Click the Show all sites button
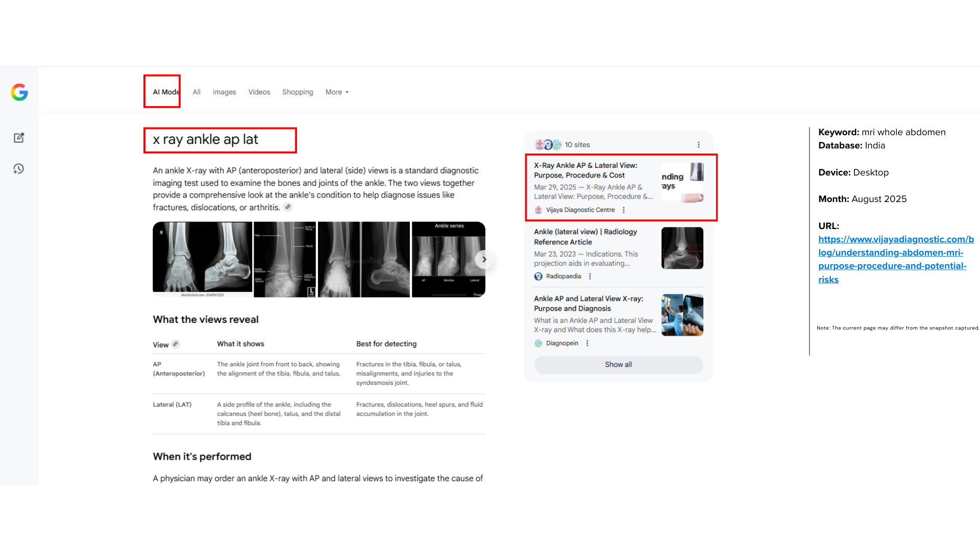 [x=618, y=365]
